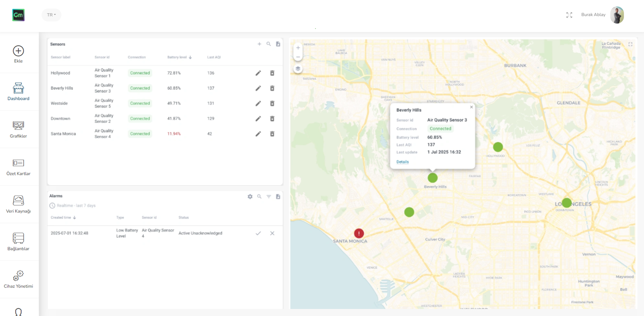Viewport: 644px width, 316px height.
Task: Toggle Battery level sort order
Action: coord(190,57)
